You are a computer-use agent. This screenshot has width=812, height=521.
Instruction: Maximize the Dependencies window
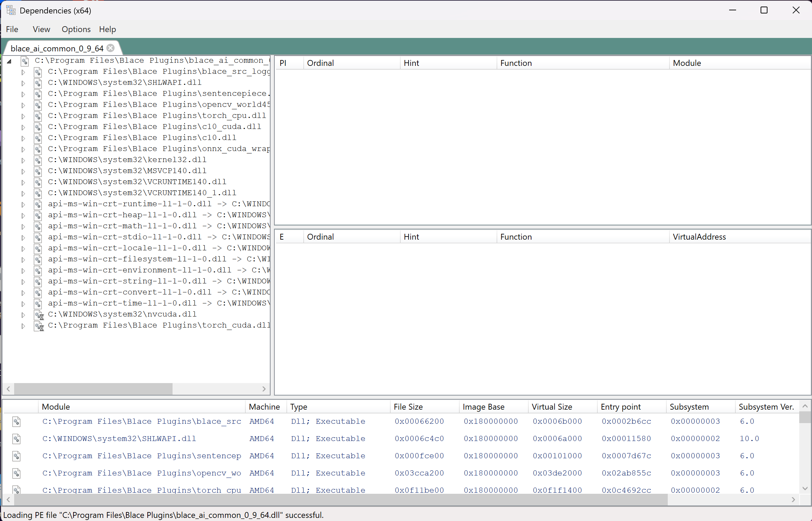point(764,10)
